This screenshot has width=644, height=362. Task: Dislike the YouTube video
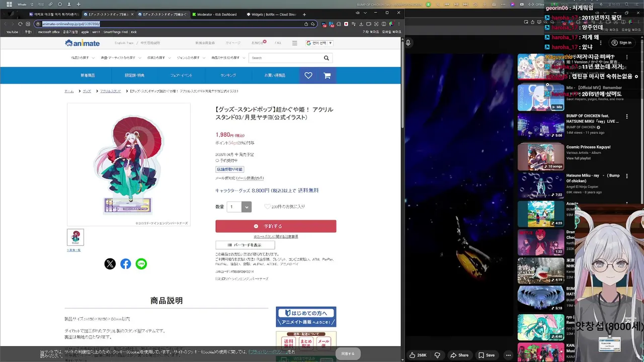[x=437, y=355]
